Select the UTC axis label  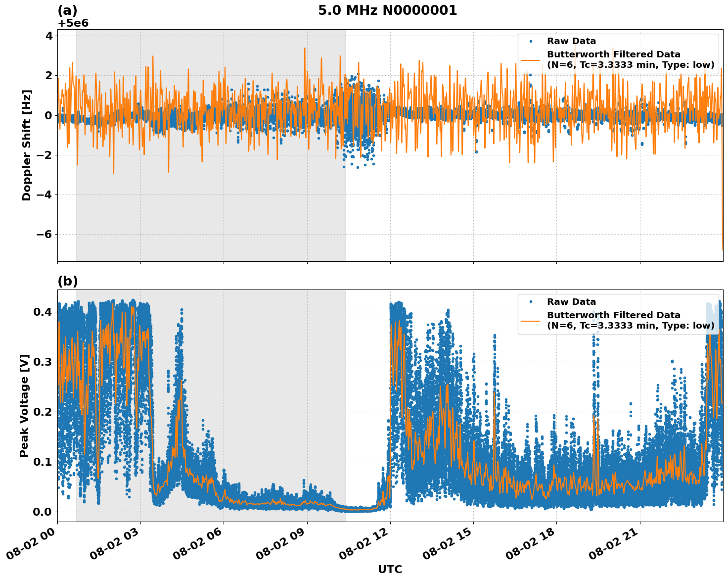pyautogui.click(x=389, y=570)
